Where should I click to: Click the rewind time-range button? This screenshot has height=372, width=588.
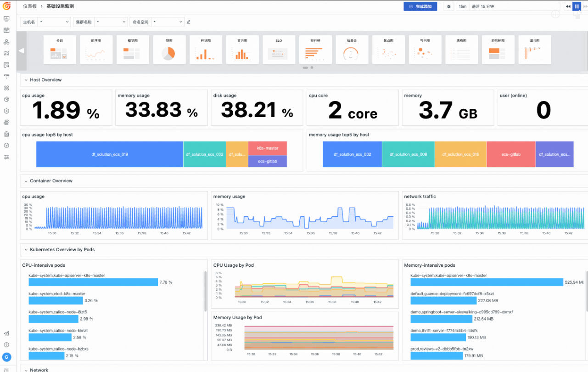click(568, 6)
